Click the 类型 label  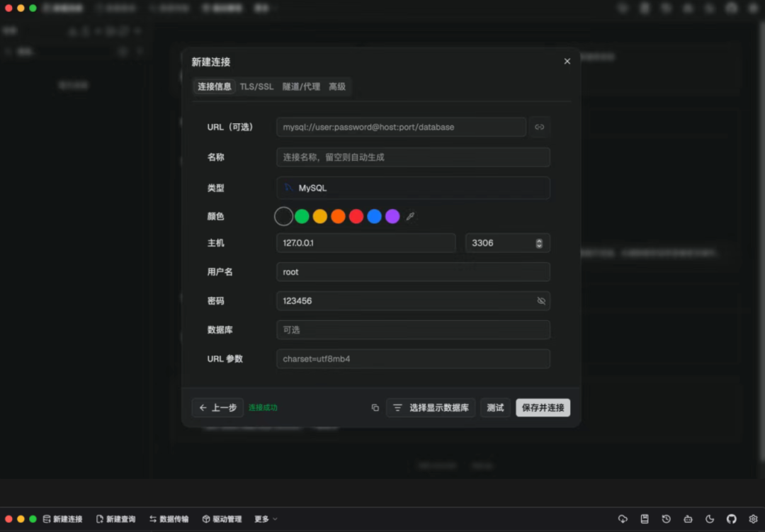(215, 188)
